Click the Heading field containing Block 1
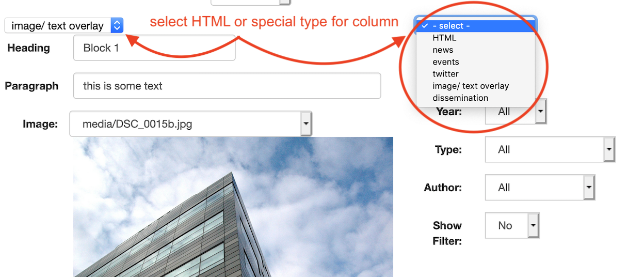644x277 pixels. click(154, 48)
